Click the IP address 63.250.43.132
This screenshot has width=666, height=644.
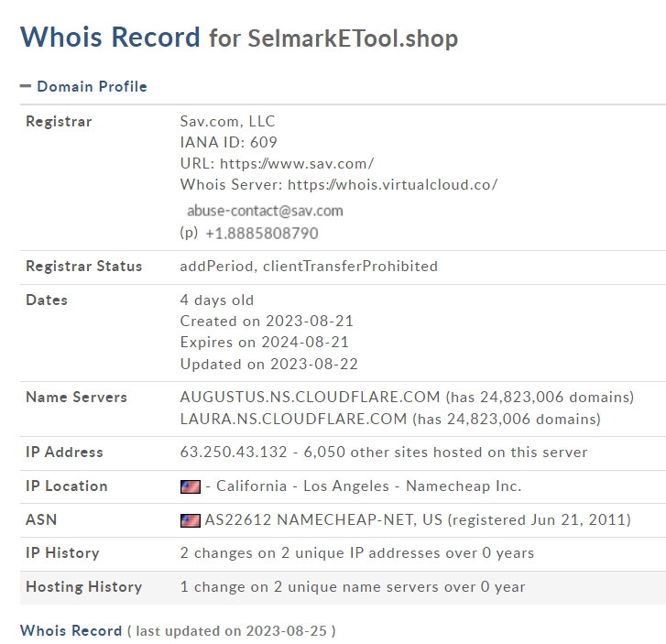[234, 452]
